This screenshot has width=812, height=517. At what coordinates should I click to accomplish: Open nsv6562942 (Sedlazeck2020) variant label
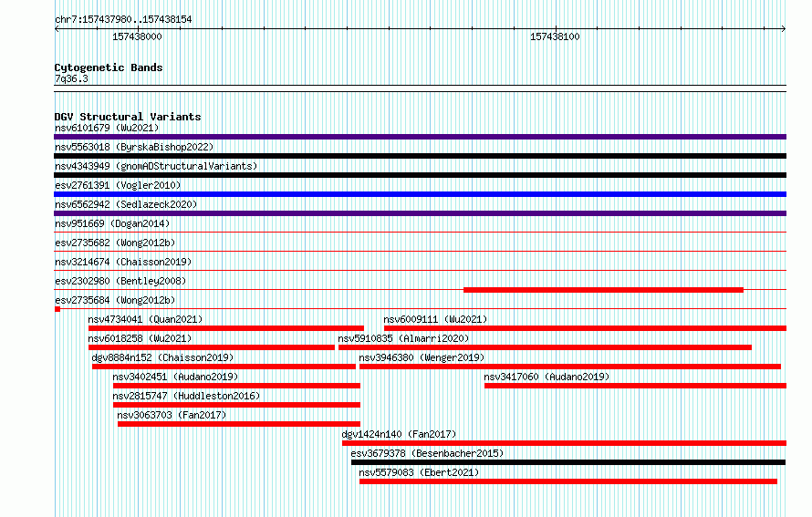tap(126, 204)
